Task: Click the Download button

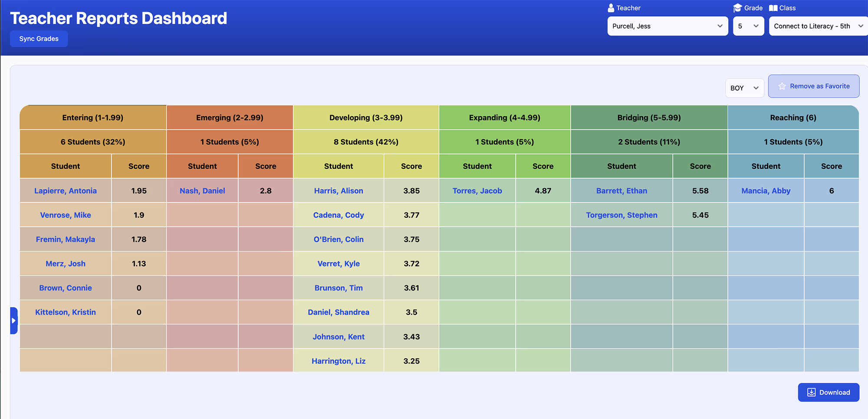Action: click(x=829, y=392)
